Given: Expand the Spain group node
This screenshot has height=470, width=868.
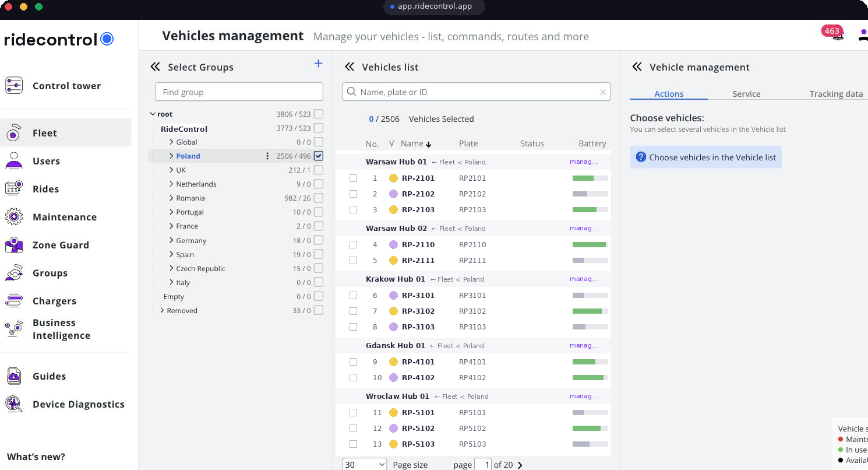Looking at the screenshot, I should tap(171, 254).
